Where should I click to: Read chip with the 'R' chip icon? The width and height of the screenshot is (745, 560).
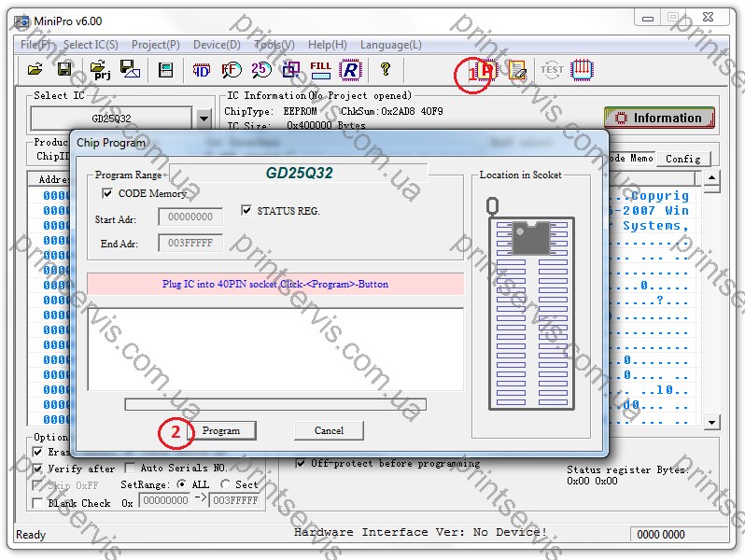(350, 70)
